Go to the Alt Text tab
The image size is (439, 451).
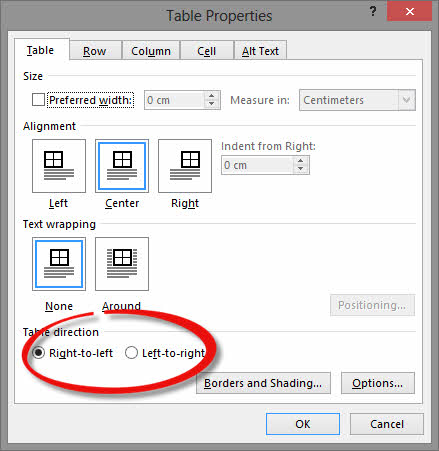[x=260, y=51]
